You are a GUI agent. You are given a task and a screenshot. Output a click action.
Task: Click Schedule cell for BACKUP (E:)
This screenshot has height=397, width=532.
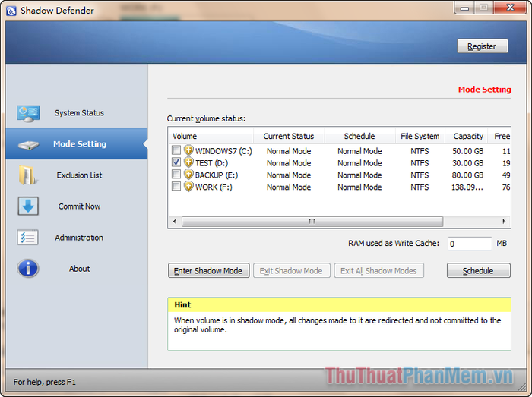359,175
